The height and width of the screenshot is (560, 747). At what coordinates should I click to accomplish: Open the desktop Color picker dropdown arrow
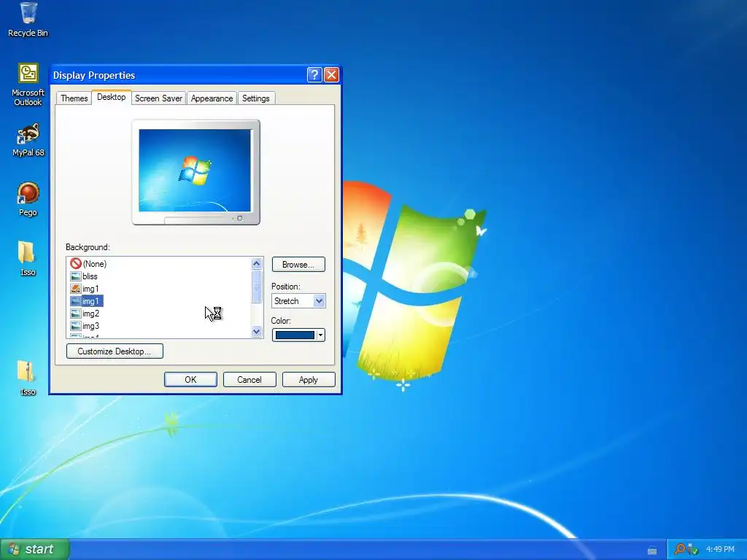[x=321, y=335]
